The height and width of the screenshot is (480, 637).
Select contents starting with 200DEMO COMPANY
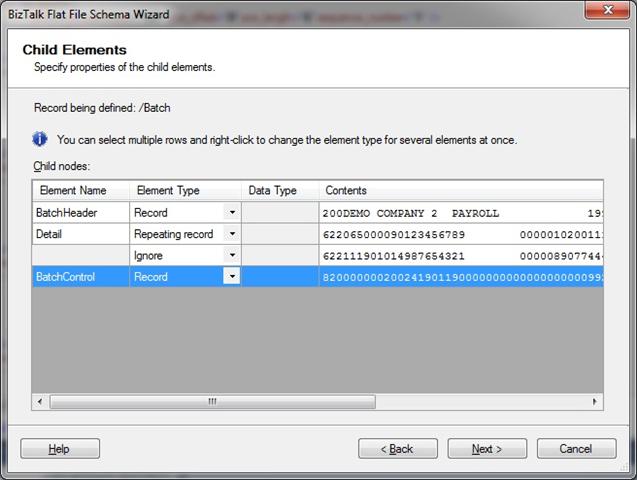[x=461, y=212]
